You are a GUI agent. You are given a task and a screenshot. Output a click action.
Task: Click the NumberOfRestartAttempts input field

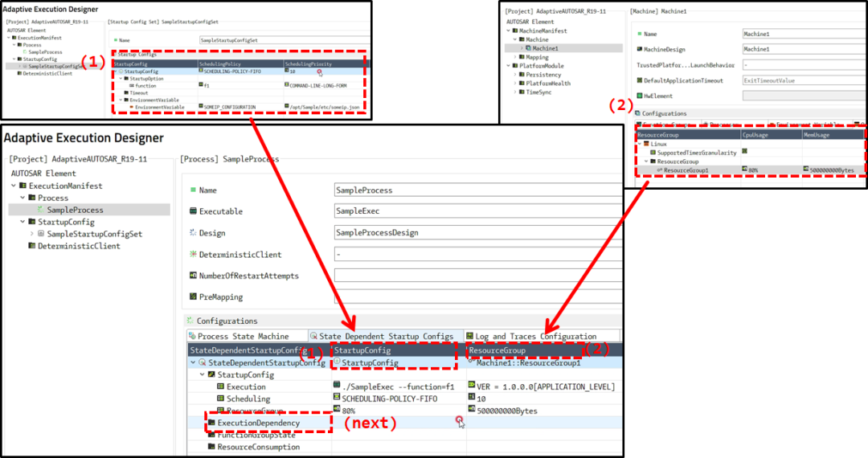pos(478,276)
